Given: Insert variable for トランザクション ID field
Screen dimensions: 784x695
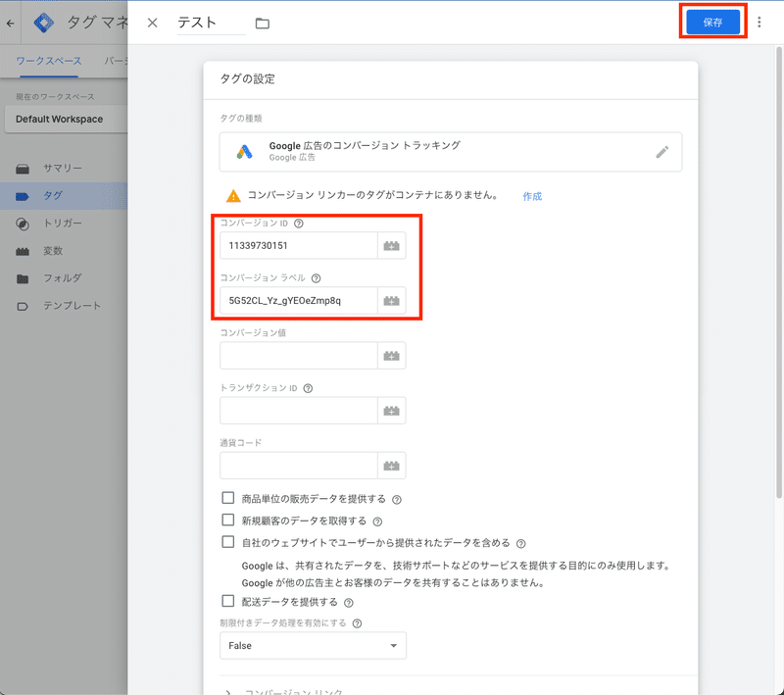Looking at the screenshot, I should coord(391,411).
